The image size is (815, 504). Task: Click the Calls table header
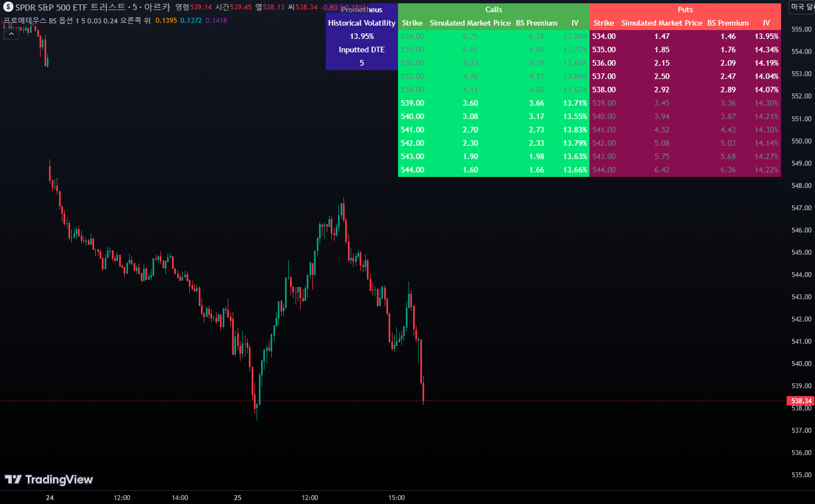point(494,9)
